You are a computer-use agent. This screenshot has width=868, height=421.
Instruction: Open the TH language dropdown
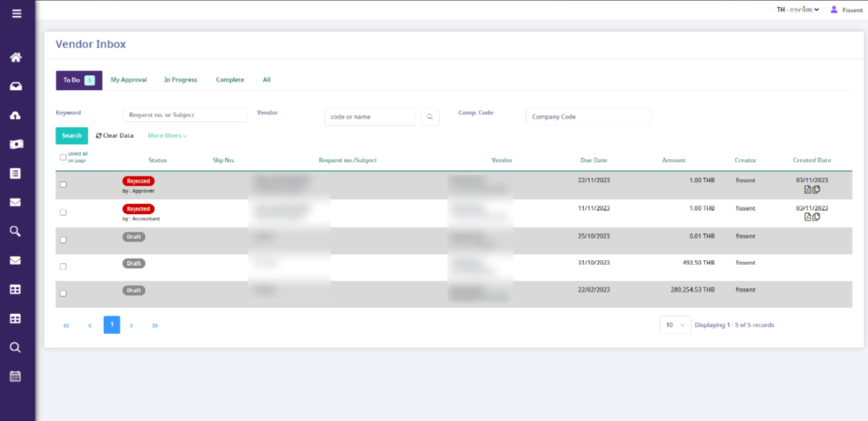(797, 10)
